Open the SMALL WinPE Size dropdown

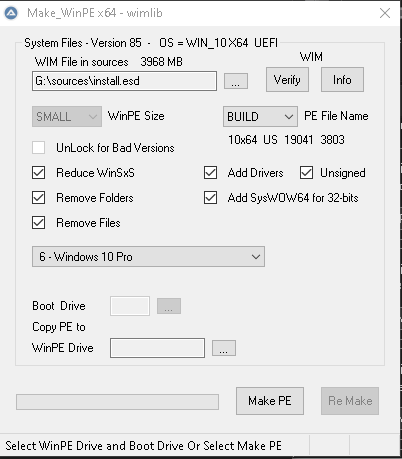(x=67, y=117)
